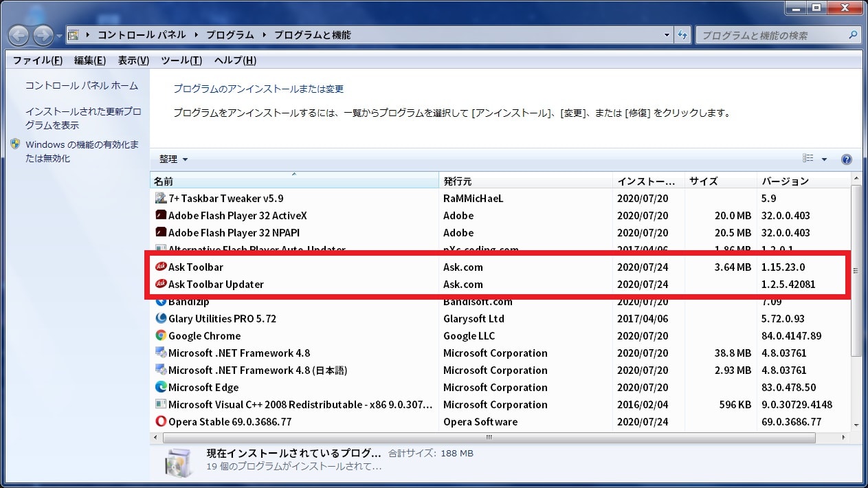The width and height of the screenshot is (868, 488).
Task: Sort by 名前 column header
Action: click(294, 181)
